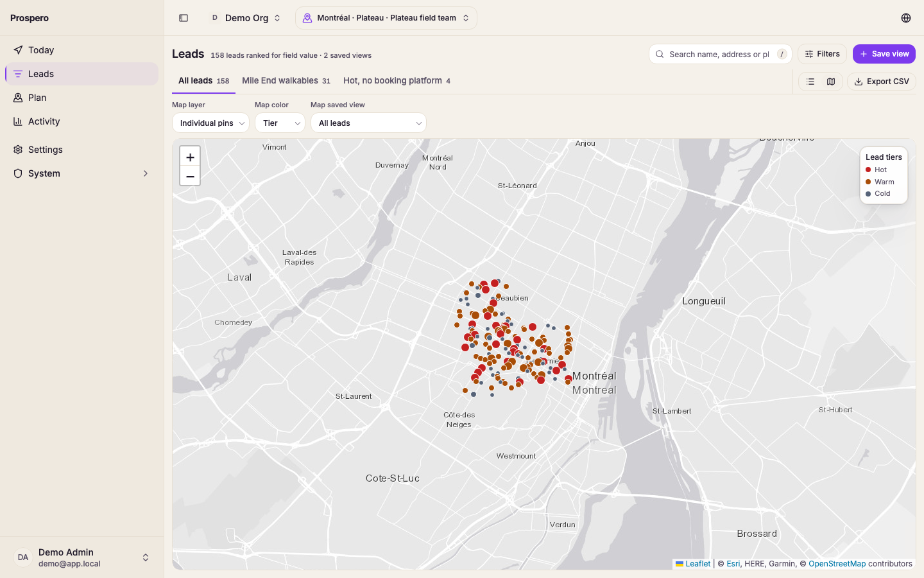
Task: Click the St-Lambert map label
Action: pyautogui.click(x=672, y=411)
